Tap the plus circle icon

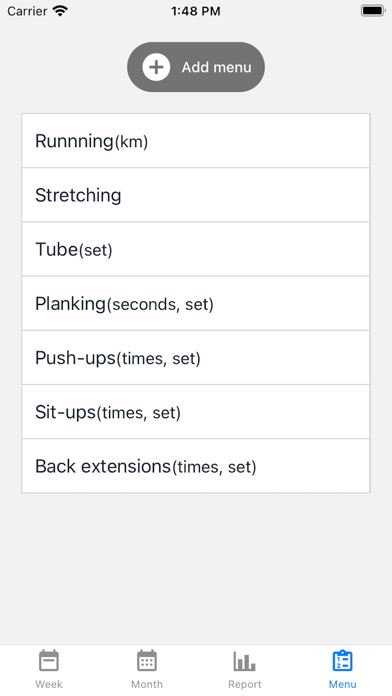(156, 67)
